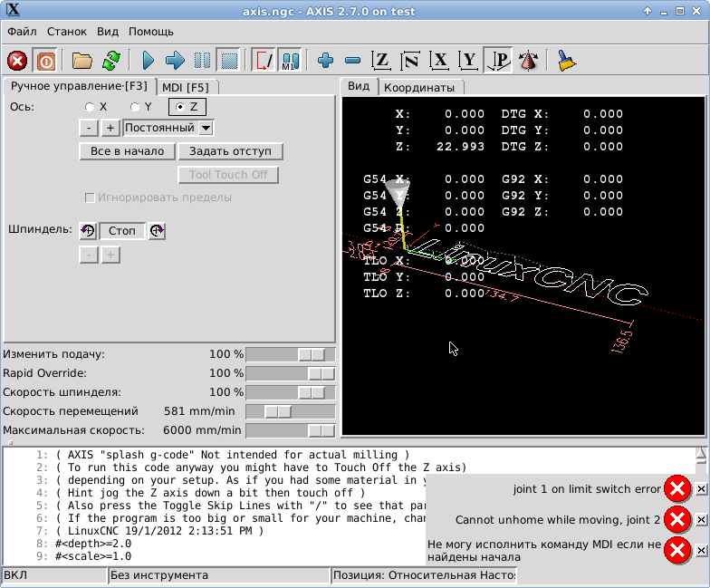Switch to side X view
Image resolution: width=710 pixels, height=588 pixels.
click(x=439, y=61)
